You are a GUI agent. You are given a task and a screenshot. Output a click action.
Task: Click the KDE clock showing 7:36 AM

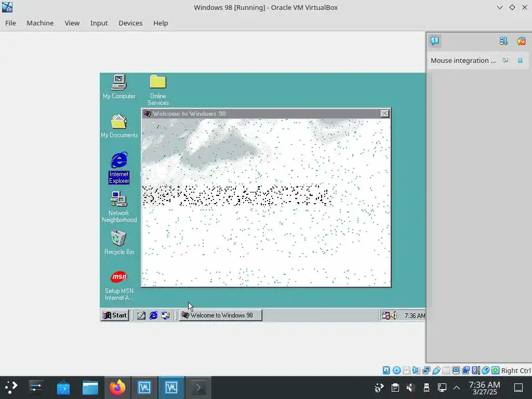pos(485,388)
